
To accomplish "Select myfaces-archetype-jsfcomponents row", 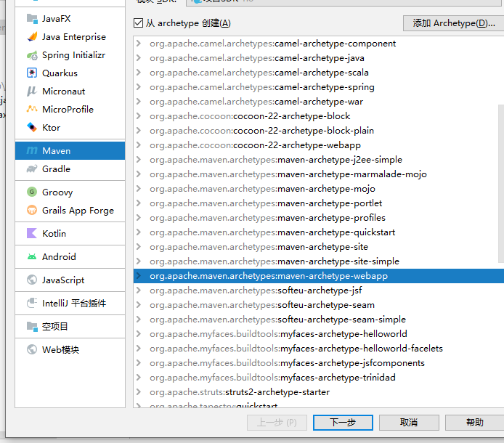I will [x=319, y=362].
